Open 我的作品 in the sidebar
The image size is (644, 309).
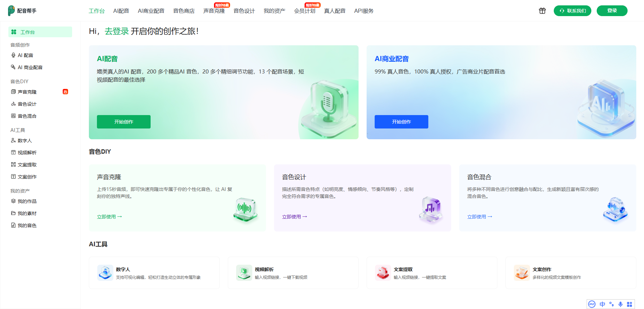pos(27,201)
